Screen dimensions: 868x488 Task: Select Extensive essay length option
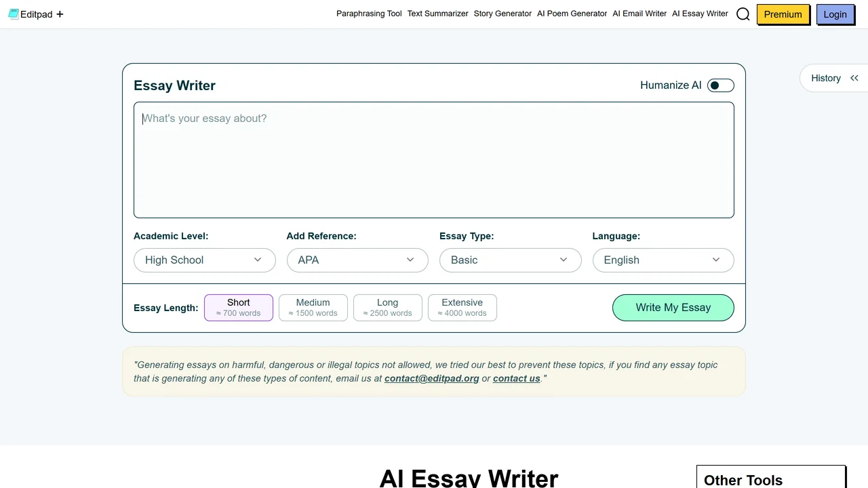click(x=462, y=308)
